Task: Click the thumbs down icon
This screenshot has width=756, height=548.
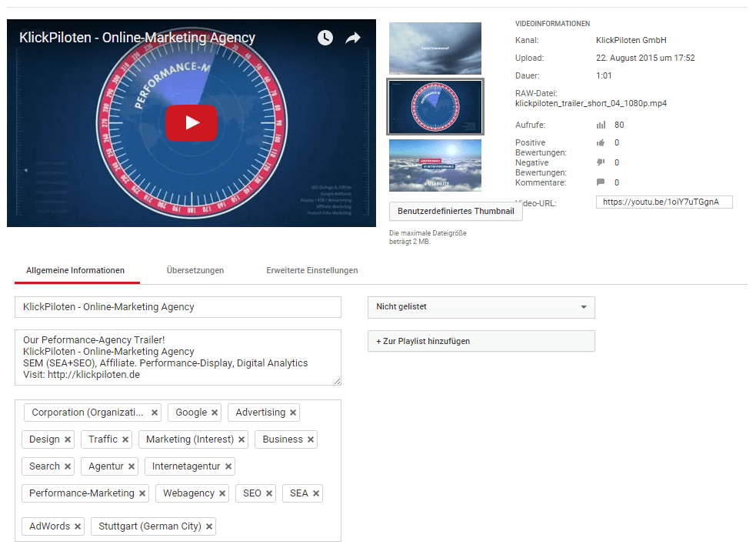Action: coord(601,162)
